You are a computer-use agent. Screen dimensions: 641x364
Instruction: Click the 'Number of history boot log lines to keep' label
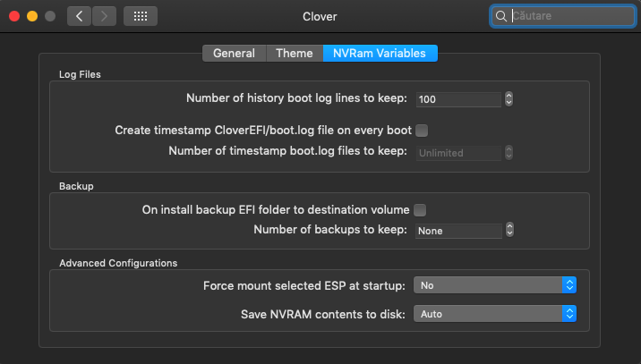(297, 98)
